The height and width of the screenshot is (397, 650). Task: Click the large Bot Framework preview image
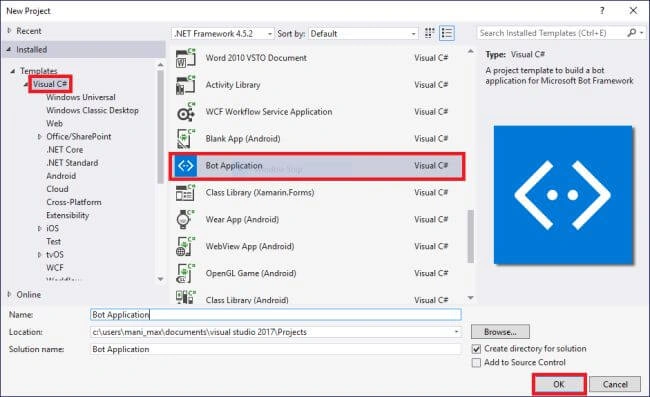563,195
